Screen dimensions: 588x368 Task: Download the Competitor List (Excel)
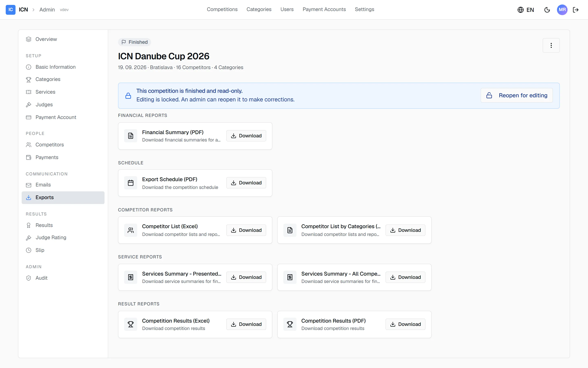pyautogui.click(x=246, y=230)
